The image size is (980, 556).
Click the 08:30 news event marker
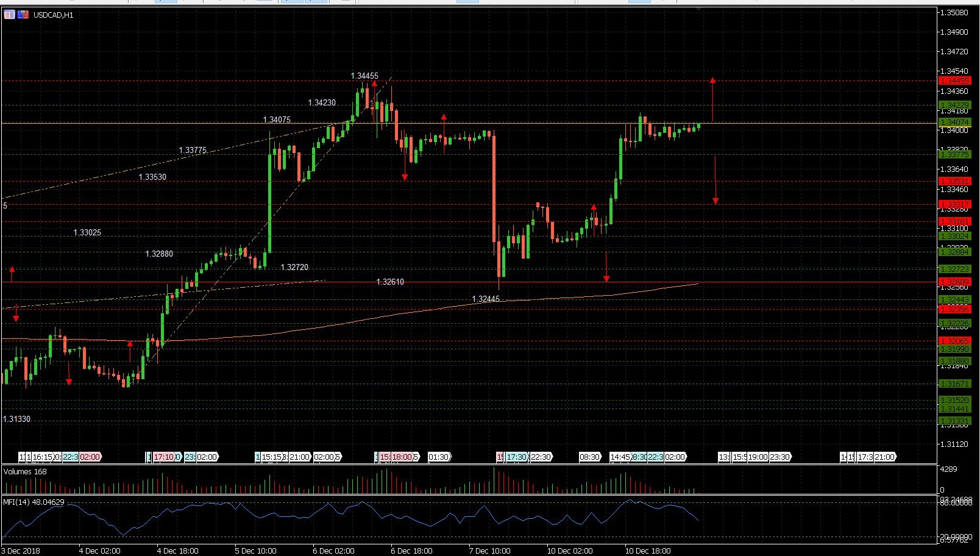click(590, 457)
